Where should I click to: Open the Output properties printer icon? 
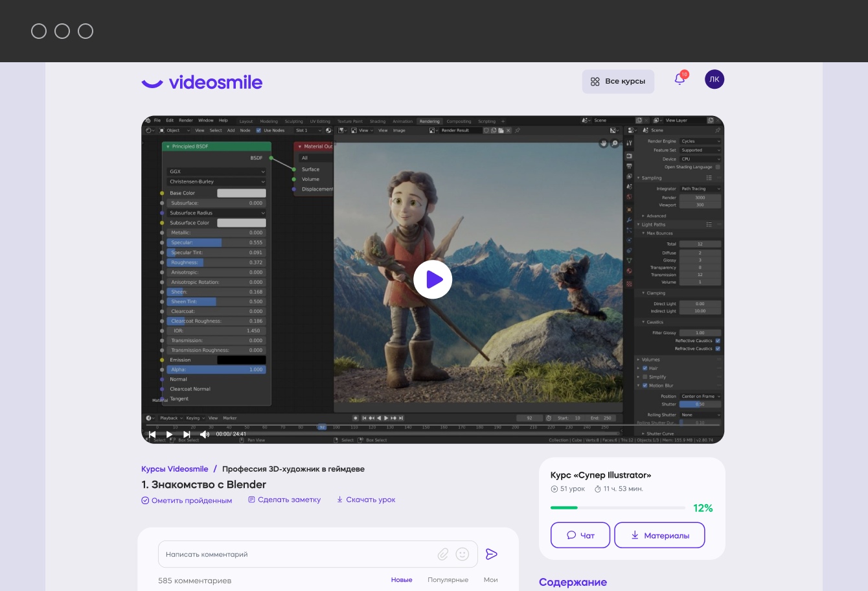pyautogui.click(x=629, y=167)
